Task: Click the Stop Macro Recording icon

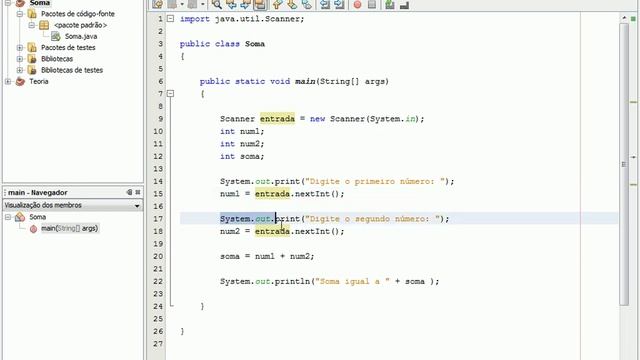Action: [372, 4]
